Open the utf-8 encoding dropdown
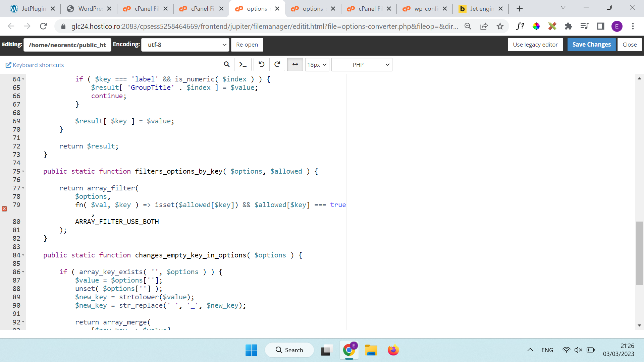This screenshot has width=644, height=362. pos(185,45)
